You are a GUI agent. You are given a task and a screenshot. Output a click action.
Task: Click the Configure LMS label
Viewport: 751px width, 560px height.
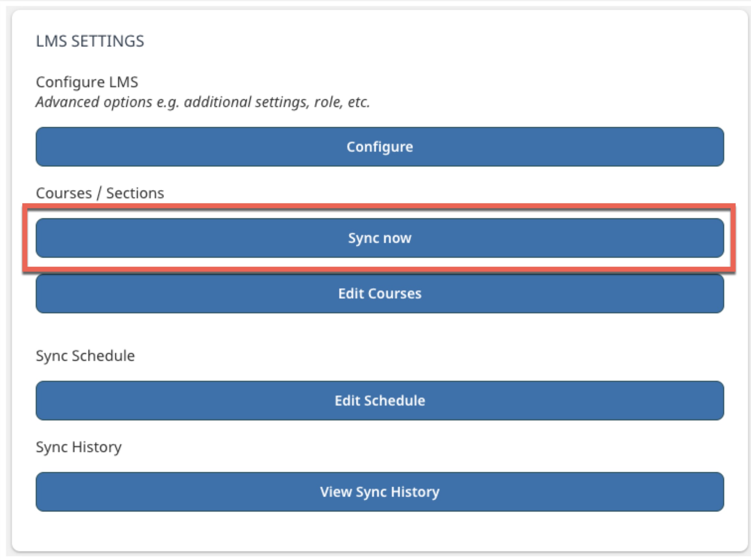[87, 81]
